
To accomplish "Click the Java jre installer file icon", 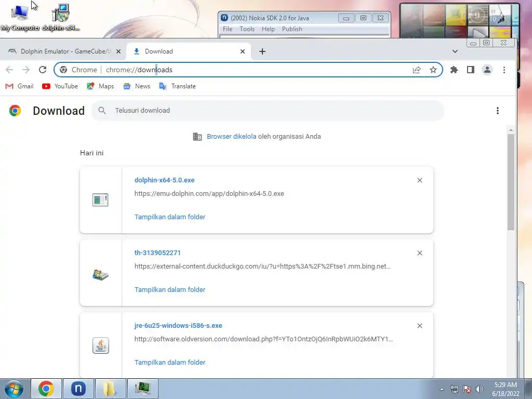I will point(101,345).
